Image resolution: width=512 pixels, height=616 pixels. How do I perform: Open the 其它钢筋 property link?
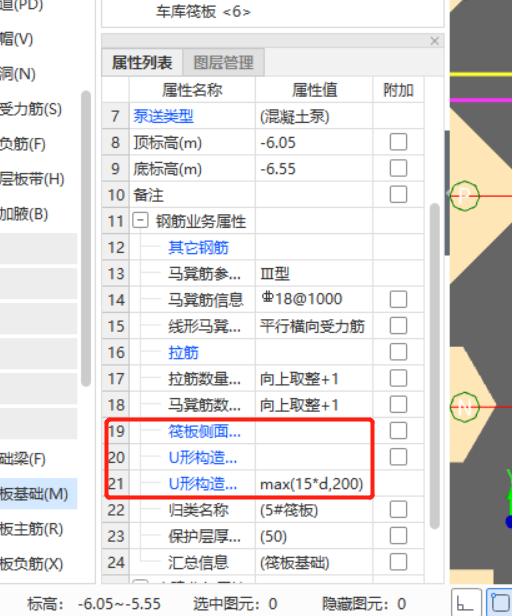click(x=198, y=248)
